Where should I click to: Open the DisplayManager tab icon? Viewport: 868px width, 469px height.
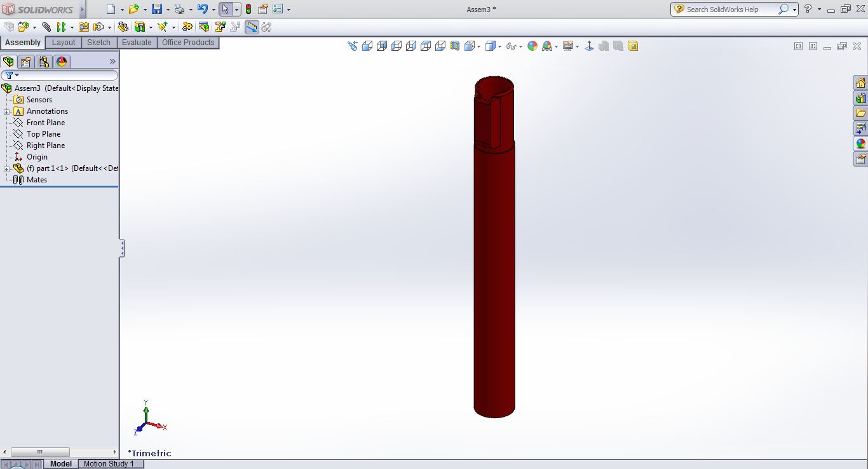click(x=62, y=62)
